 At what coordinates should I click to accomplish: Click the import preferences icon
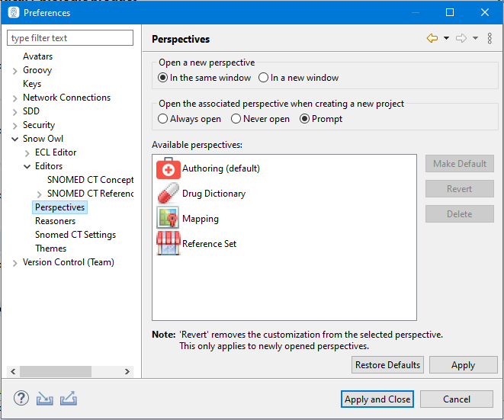(x=45, y=399)
